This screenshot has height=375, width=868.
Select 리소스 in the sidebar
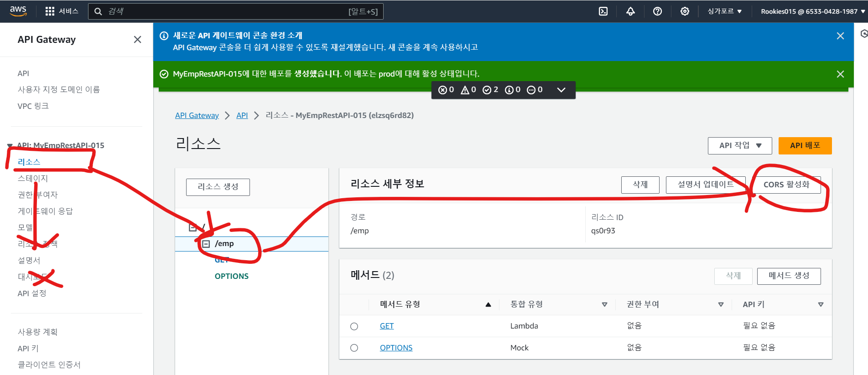pyautogui.click(x=29, y=162)
